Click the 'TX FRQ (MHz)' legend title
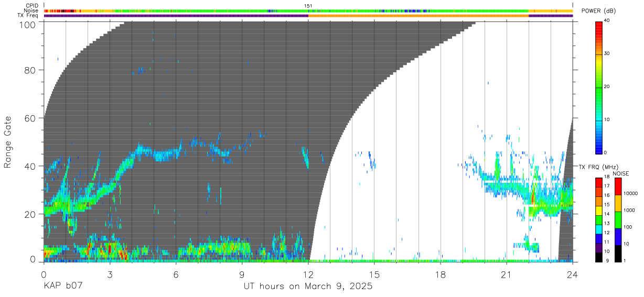 click(598, 167)
